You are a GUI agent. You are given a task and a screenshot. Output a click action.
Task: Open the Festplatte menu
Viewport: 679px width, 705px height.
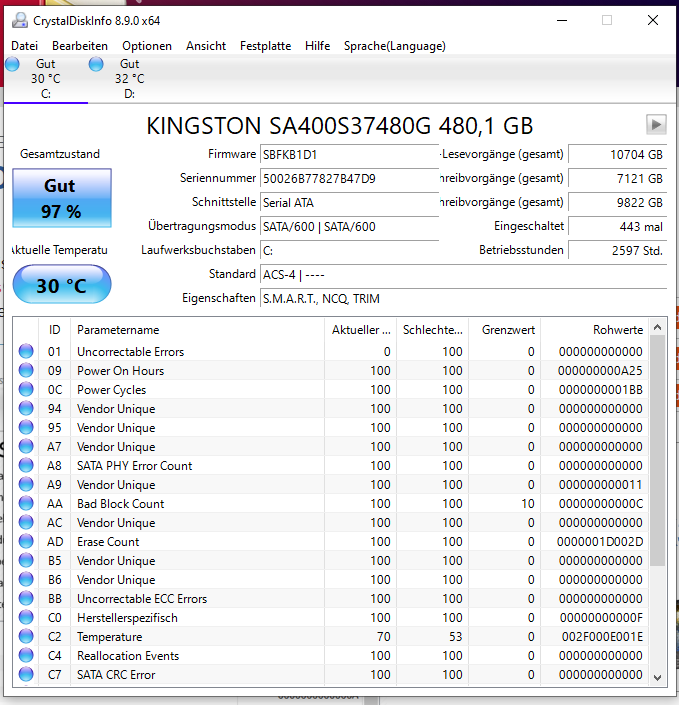pyautogui.click(x=265, y=46)
